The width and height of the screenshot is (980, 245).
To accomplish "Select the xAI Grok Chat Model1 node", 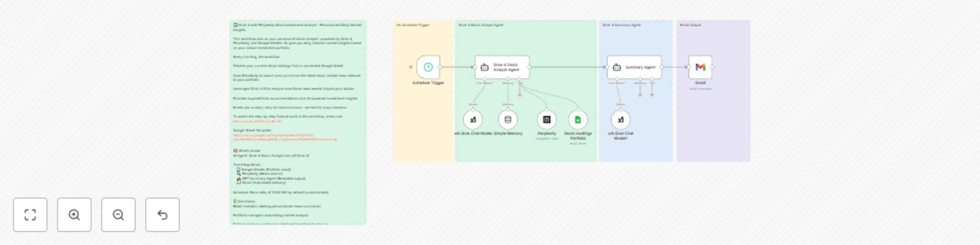I will pyautogui.click(x=621, y=120).
